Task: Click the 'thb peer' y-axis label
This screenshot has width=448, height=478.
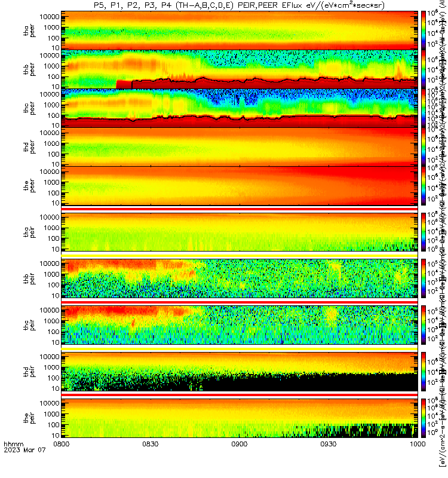Action: point(29,69)
